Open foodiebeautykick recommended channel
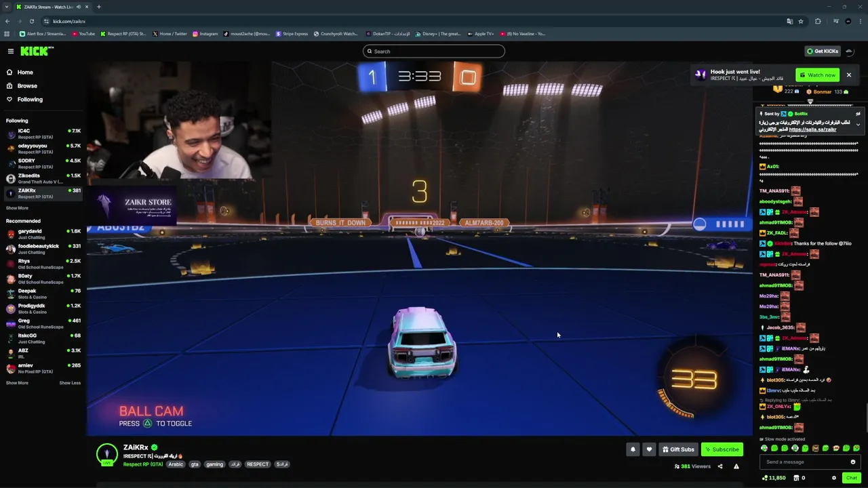The width and height of the screenshot is (868, 488). (42, 249)
